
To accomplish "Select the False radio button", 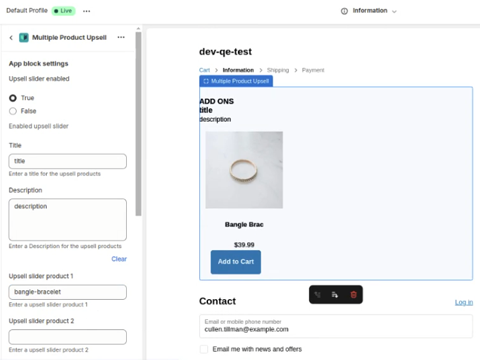I will pyautogui.click(x=13, y=111).
